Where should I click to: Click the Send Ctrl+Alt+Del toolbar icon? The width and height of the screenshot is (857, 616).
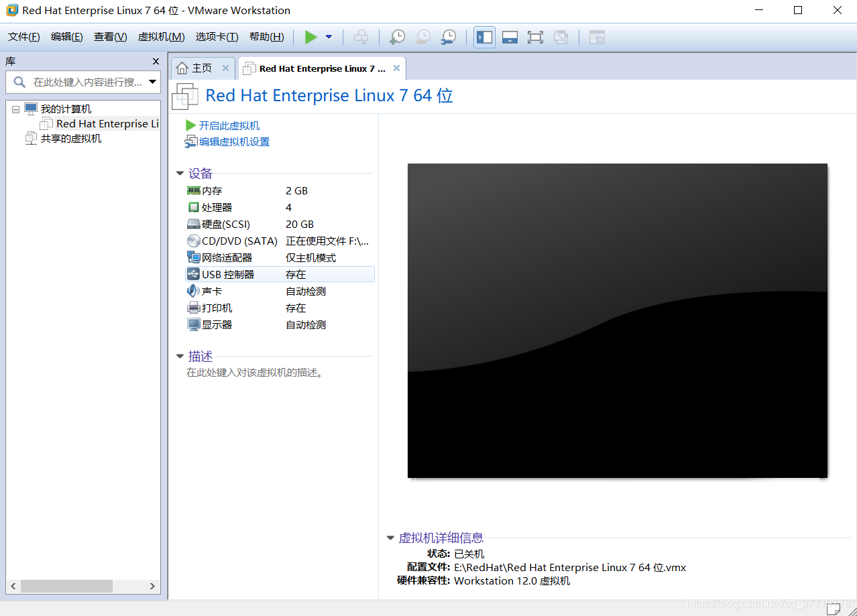point(361,37)
